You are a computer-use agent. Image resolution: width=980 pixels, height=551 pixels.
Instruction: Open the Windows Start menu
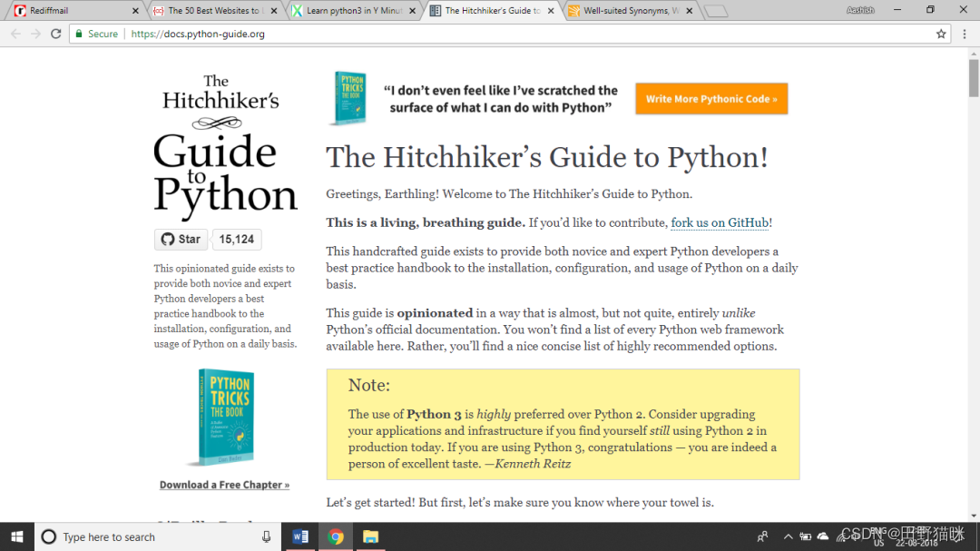(x=17, y=536)
